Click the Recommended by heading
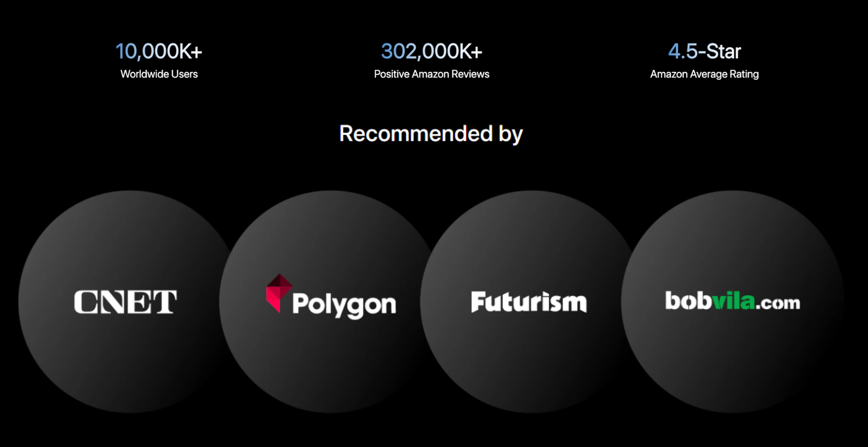The image size is (868, 447). point(431,134)
